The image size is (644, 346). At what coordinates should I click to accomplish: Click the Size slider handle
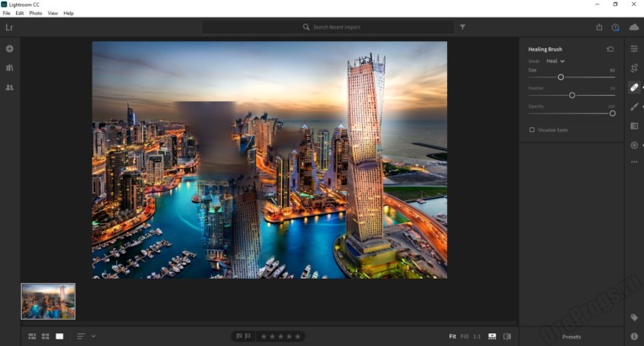(x=561, y=77)
